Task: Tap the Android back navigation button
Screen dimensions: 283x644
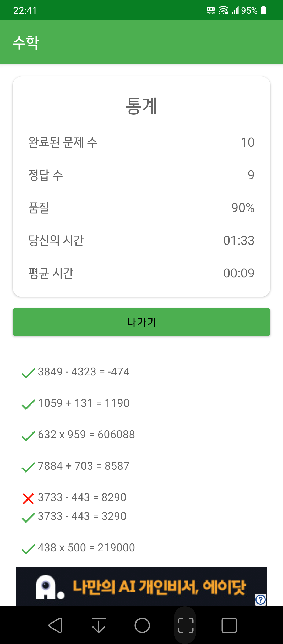Action: (x=56, y=625)
